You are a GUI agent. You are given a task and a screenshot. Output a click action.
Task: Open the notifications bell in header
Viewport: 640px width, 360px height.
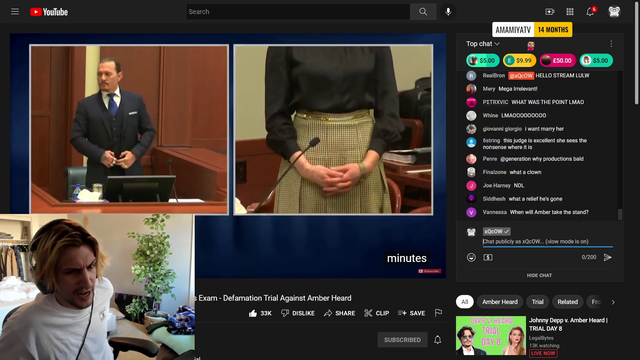tap(590, 12)
